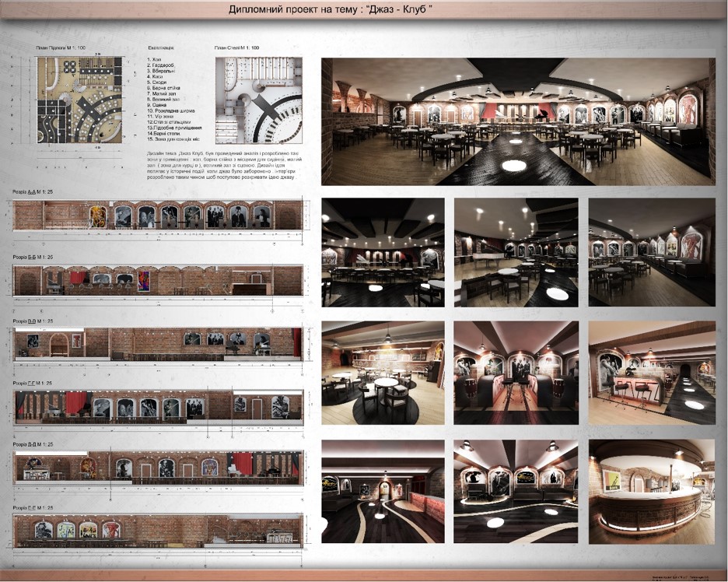Image resolution: width=728 pixels, height=582 pixels.
Task: Click the ceiling plan drawing 'План Стелі'
Action: pyautogui.click(x=258, y=99)
